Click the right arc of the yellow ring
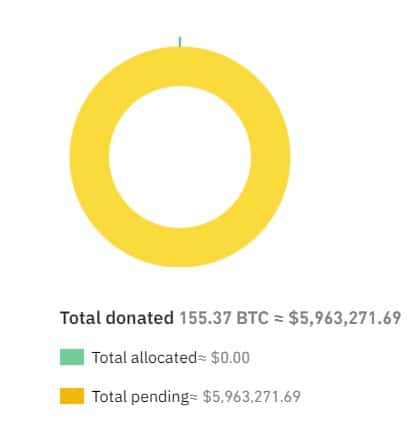 (271, 157)
